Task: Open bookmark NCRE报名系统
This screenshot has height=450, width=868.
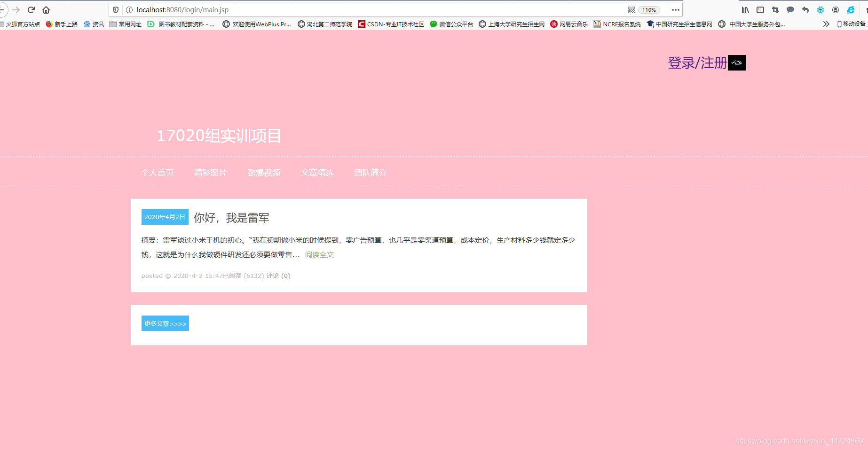Action: [x=617, y=24]
